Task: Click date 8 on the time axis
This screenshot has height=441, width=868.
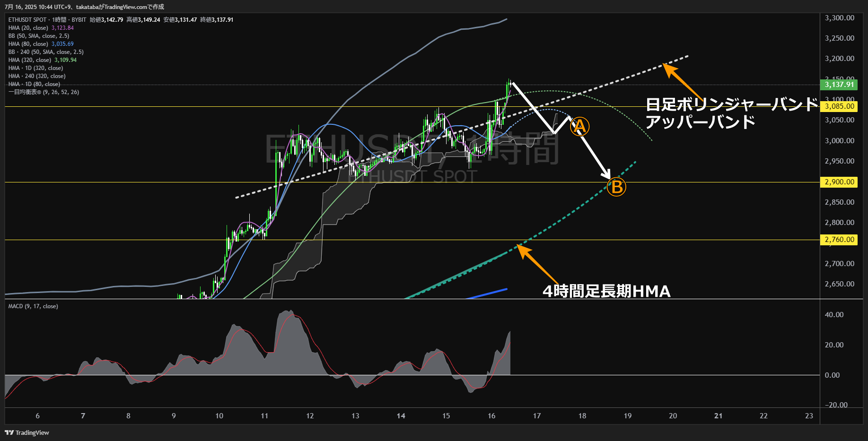Action: [x=128, y=416]
